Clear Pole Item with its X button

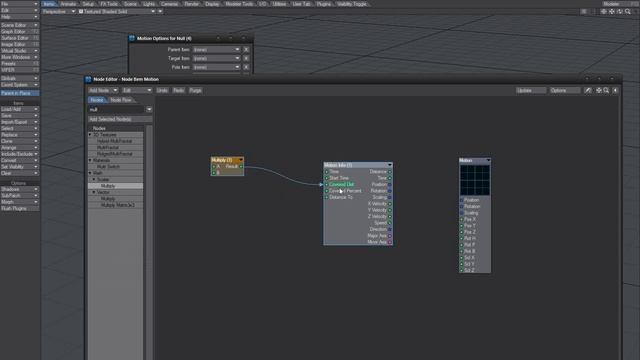246,67
